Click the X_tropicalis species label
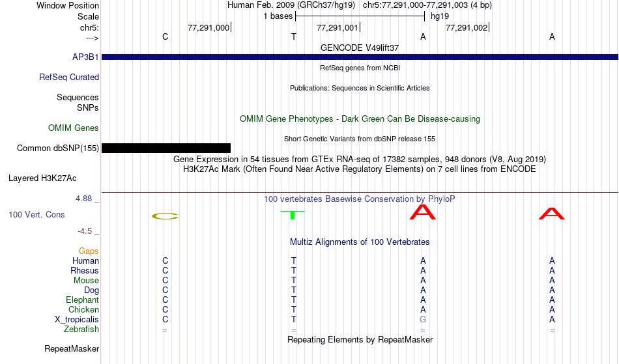The height and width of the screenshot is (364, 619). [x=77, y=320]
